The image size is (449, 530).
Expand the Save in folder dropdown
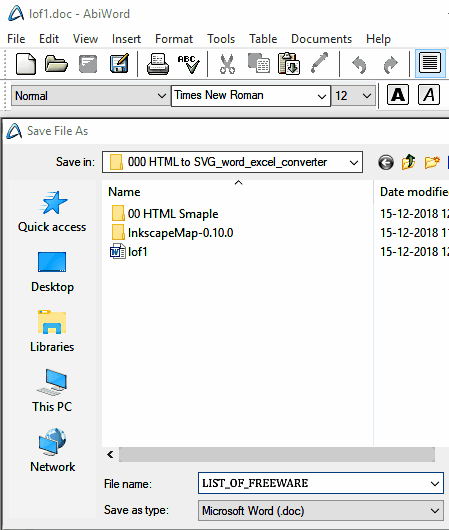point(354,163)
